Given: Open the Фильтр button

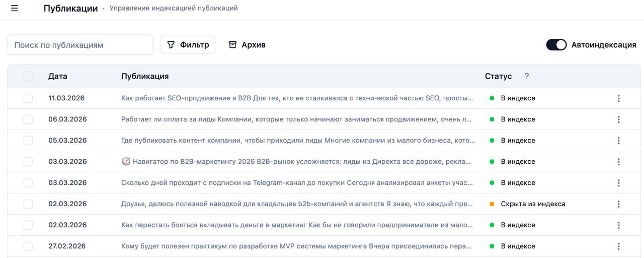Looking at the screenshot, I should tap(188, 45).
